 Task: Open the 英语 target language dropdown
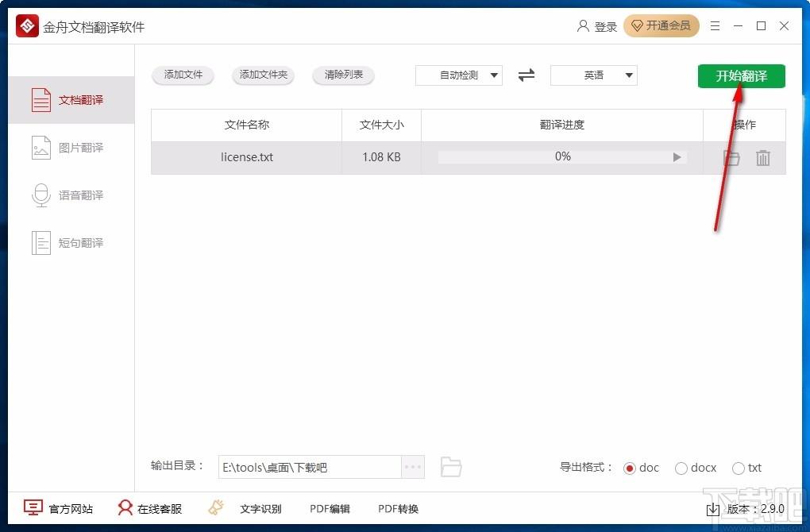coord(593,75)
